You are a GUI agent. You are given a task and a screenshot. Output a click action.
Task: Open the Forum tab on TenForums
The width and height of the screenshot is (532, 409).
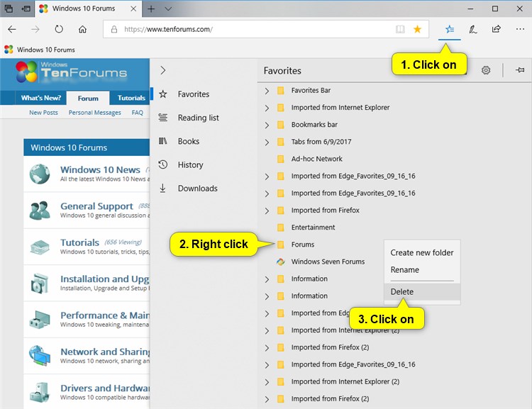point(88,98)
